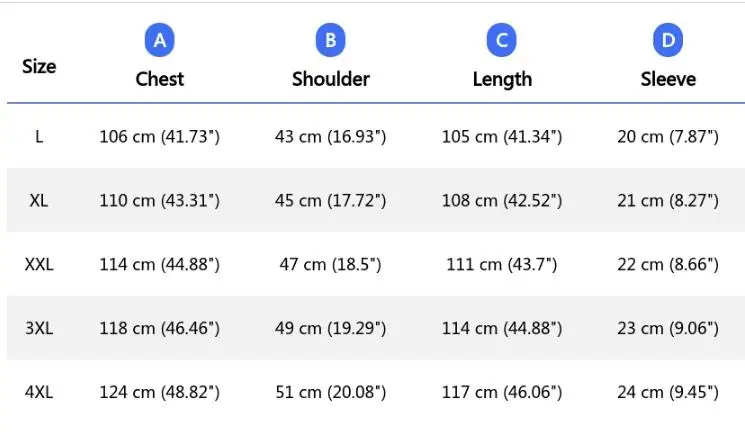Pick the 3XL size row label
745x439 pixels.
point(39,329)
